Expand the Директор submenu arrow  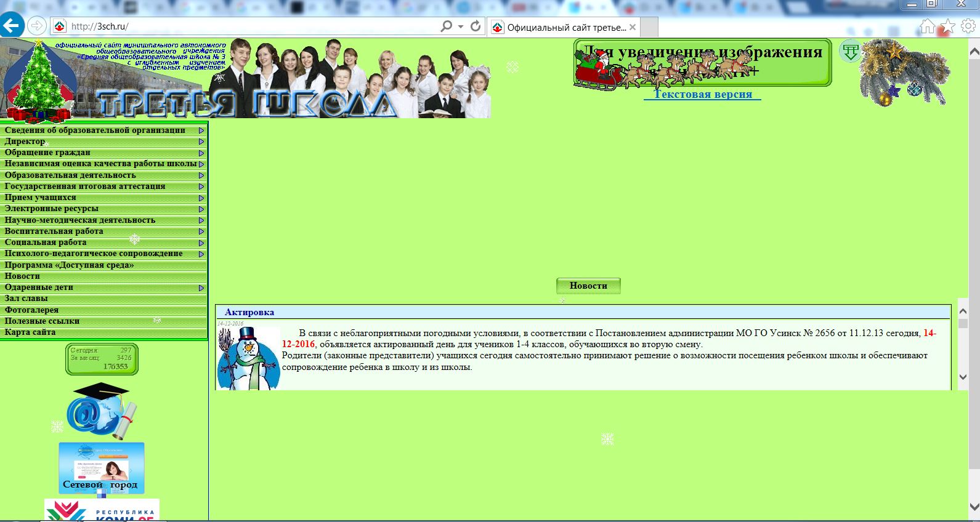point(201,142)
